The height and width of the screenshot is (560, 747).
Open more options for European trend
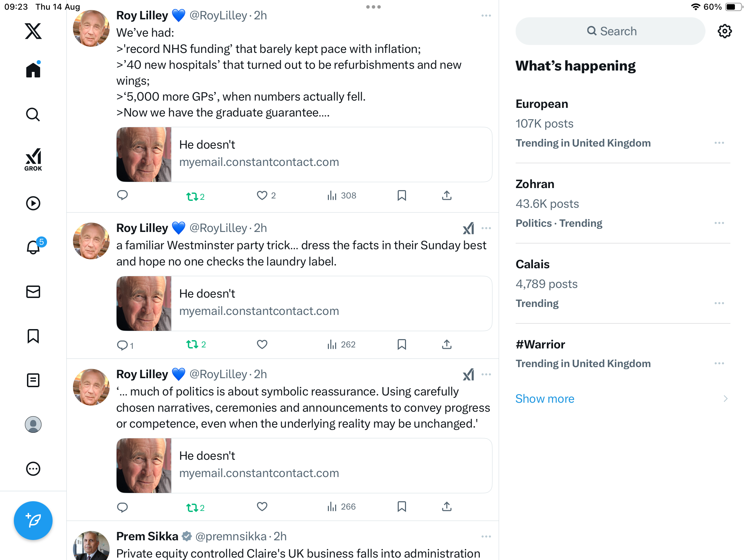tap(719, 143)
